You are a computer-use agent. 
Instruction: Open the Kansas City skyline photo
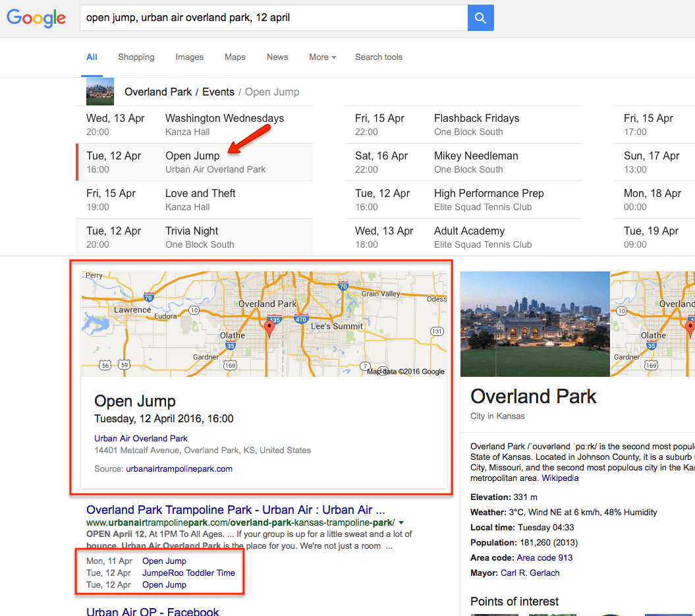[535, 324]
